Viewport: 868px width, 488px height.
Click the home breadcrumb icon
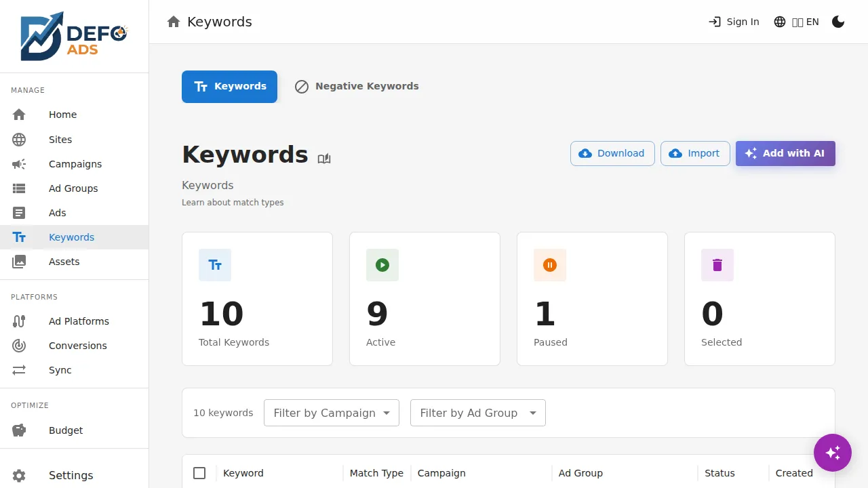pos(174,22)
